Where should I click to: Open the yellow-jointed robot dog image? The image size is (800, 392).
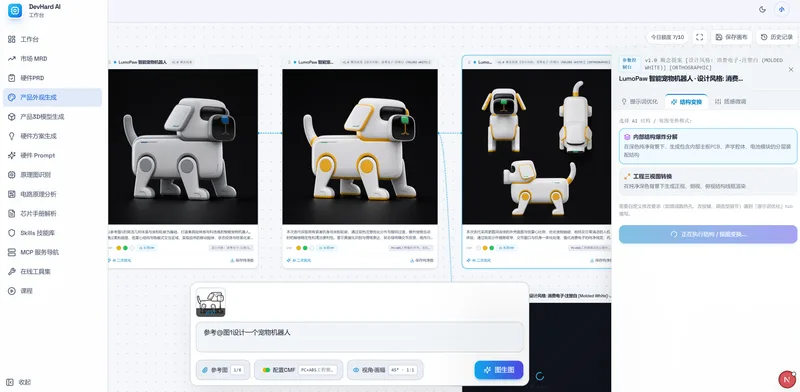(360, 146)
